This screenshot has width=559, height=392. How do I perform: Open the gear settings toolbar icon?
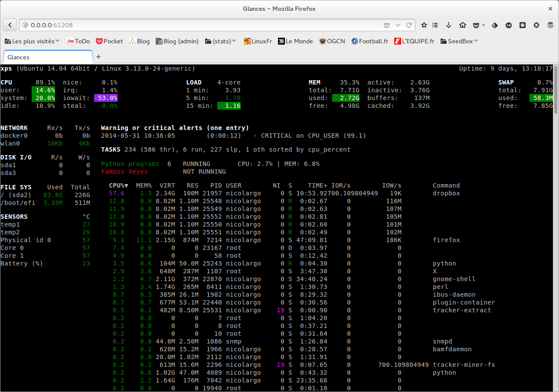tap(536, 25)
